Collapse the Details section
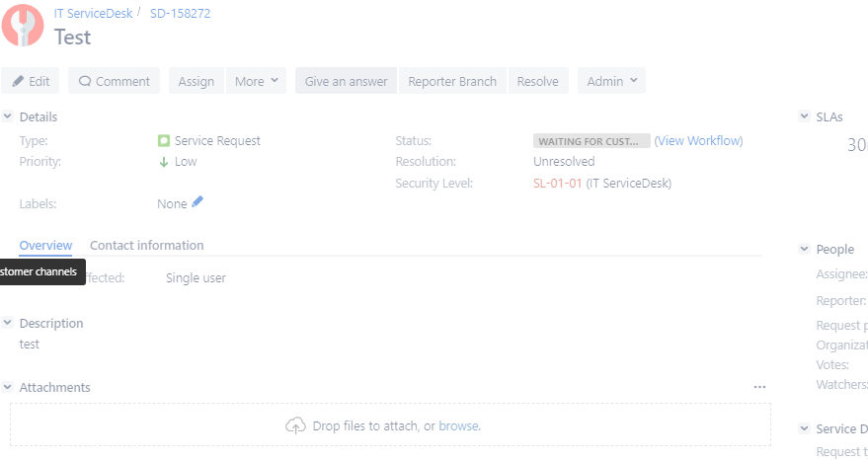The height and width of the screenshot is (460, 868). coord(7,116)
